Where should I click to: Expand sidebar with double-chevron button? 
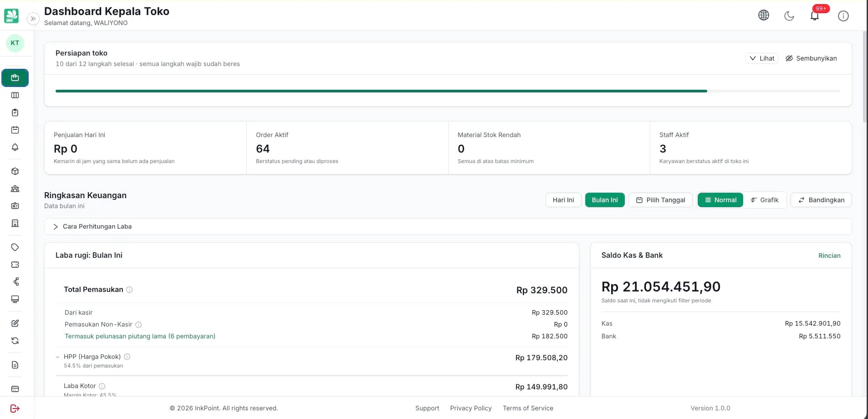pos(33,19)
